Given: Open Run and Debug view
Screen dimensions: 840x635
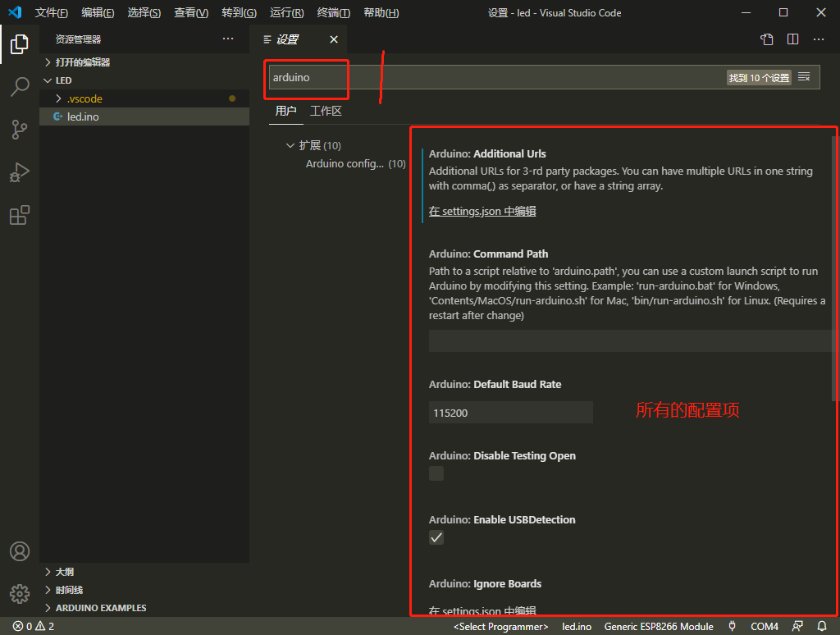Looking at the screenshot, I should coord(20,172).
